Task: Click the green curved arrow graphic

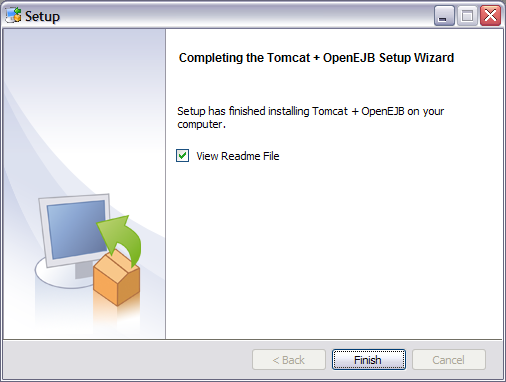Action: tap(122, 239)
